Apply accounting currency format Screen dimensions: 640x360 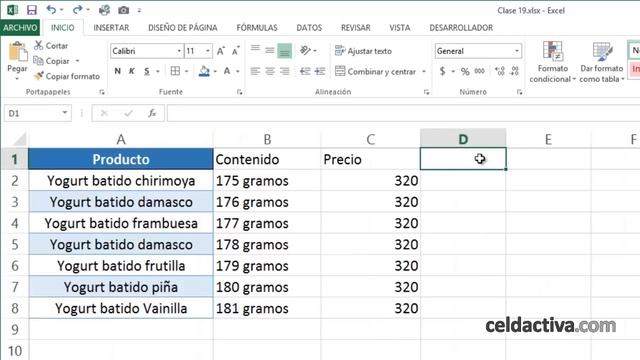(x=442, y=71)
